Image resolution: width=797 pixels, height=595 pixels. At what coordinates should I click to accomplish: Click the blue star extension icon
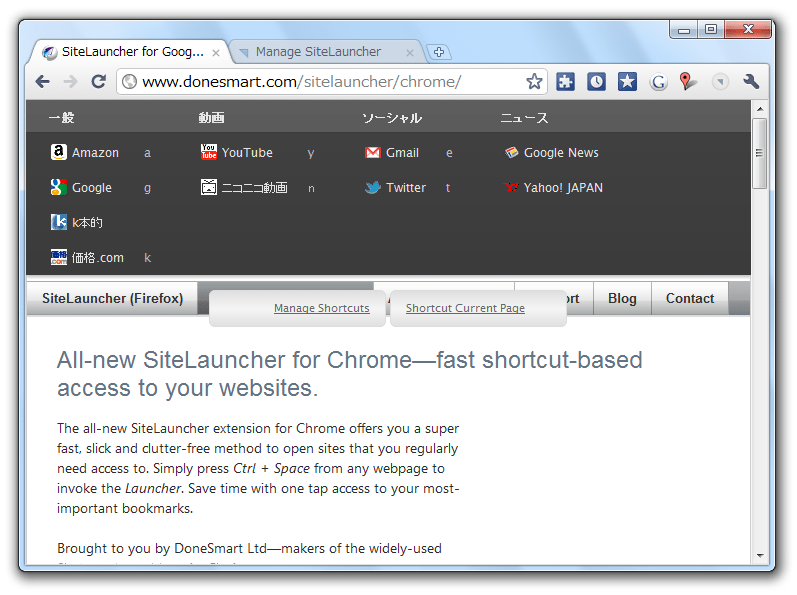(627, 81)
